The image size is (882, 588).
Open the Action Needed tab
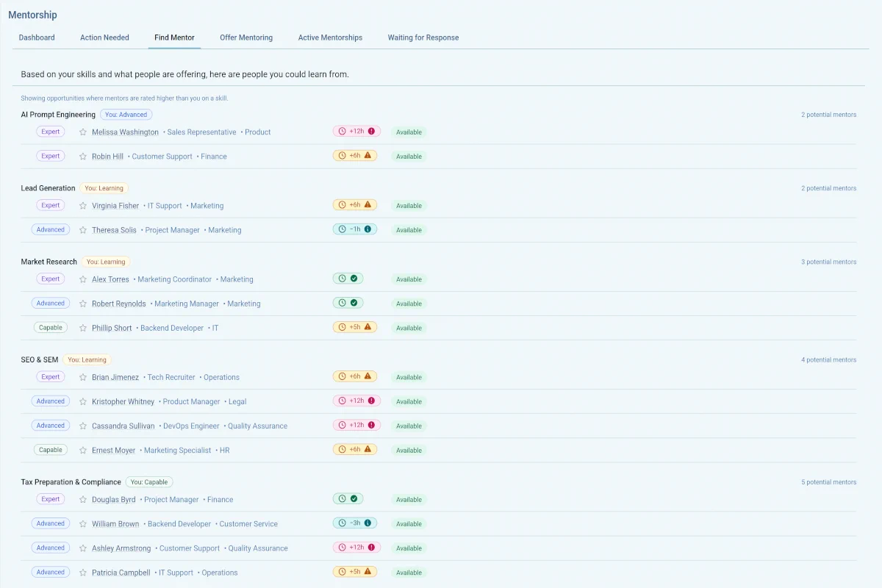(104, 37)
